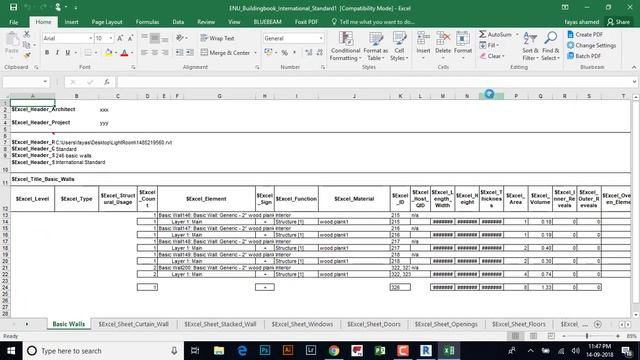Screen dimensions: 640x360
Task: Toggle Italic formatting
Action: coord(57,53)
